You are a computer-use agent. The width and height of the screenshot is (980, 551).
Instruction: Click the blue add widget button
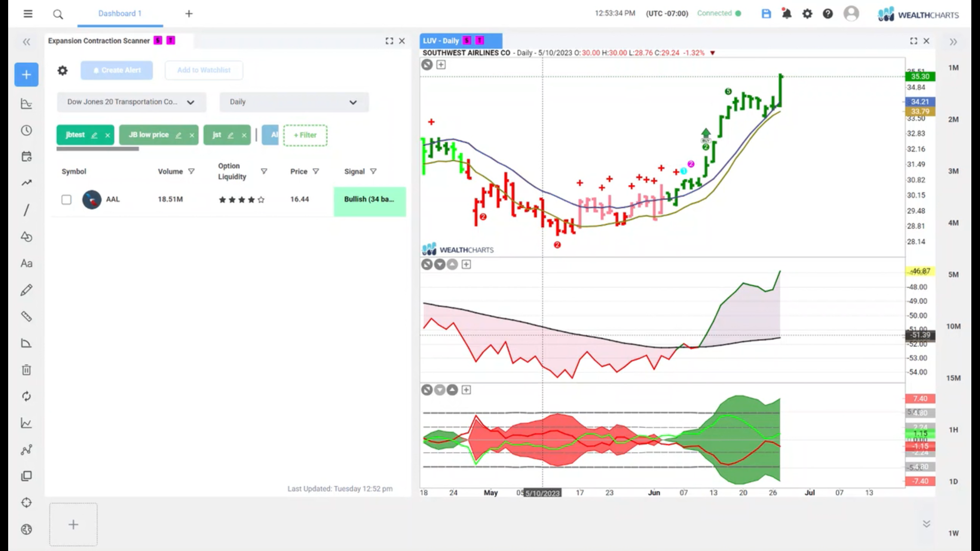tap(27, 74)
